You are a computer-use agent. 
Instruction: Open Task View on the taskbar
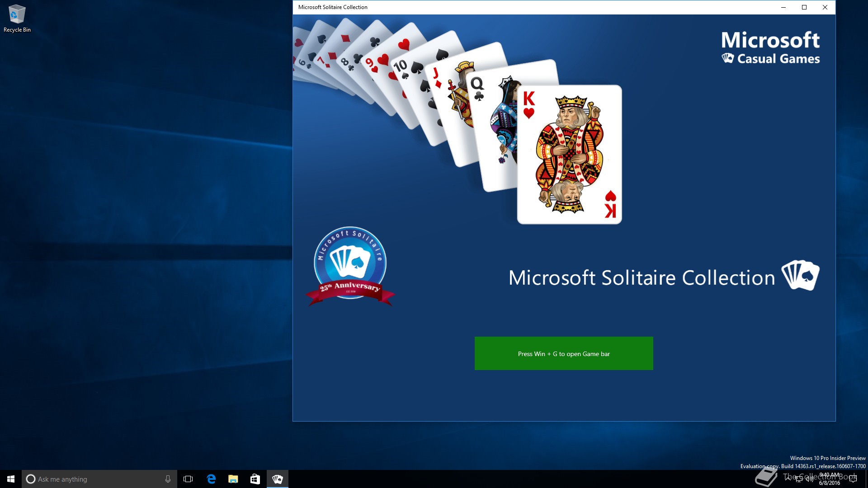coord(188,479)
